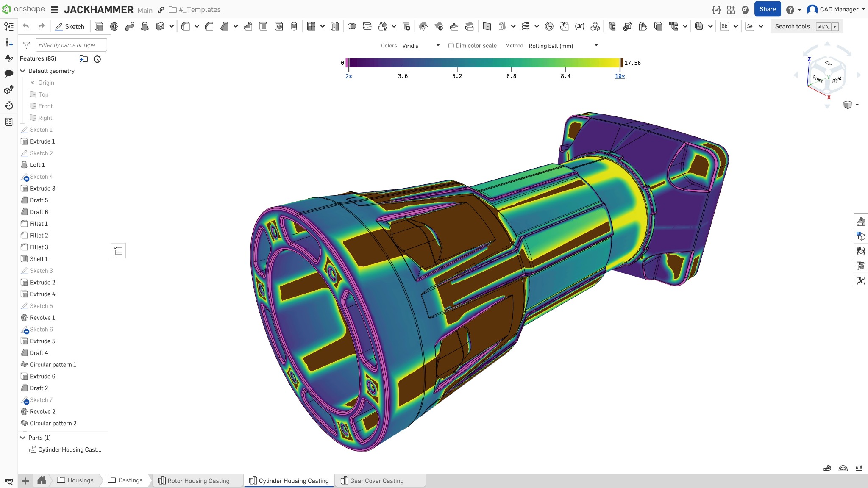
Task: Collapse the Default geometry group
Action: (23, 71)
